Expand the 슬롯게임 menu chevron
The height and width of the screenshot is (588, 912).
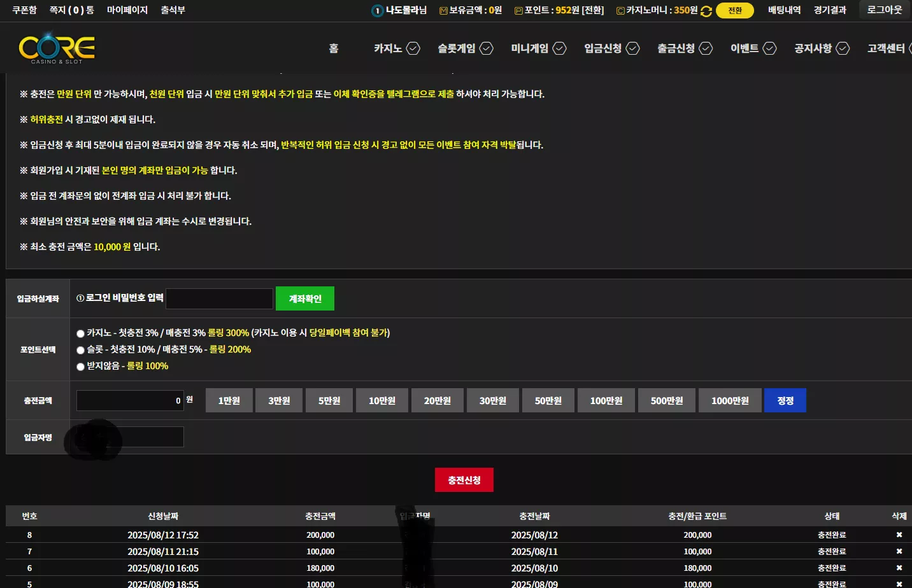point(487,48)
